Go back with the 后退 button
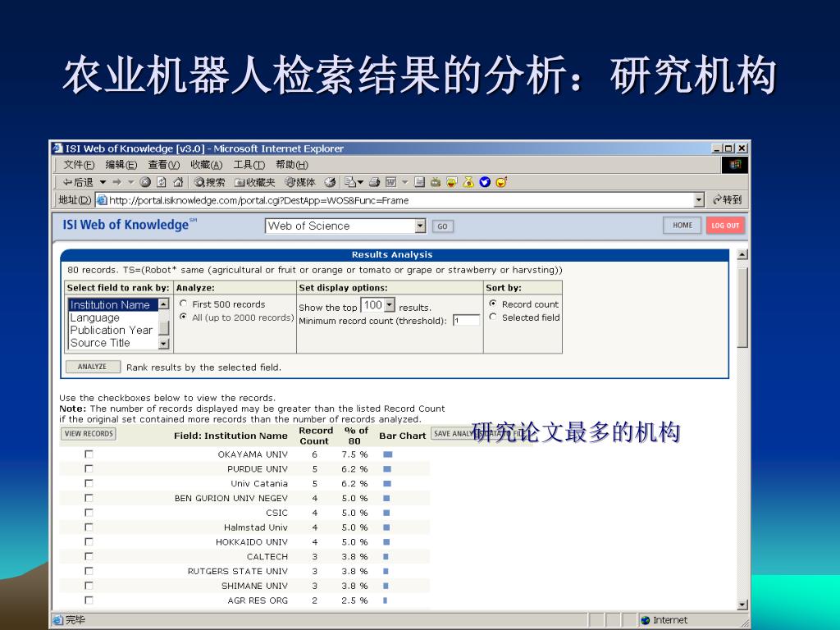The height and width of the screenshot is (630, 840). pyautogui.click(x=78, y=182)
